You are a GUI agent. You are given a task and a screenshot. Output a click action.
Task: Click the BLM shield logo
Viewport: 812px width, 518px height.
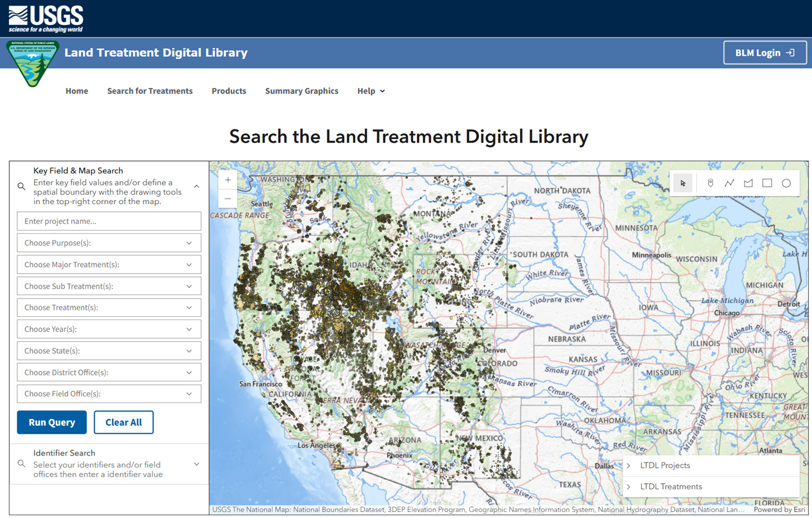pos(33,63)
